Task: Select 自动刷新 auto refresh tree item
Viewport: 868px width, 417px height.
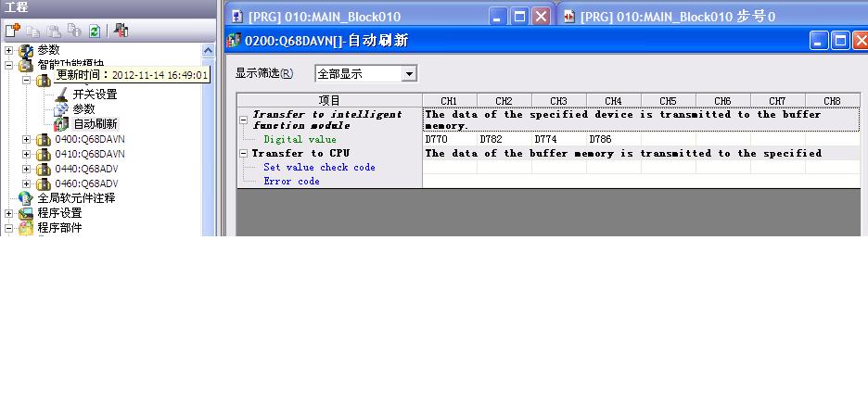Action: [96, 123]
